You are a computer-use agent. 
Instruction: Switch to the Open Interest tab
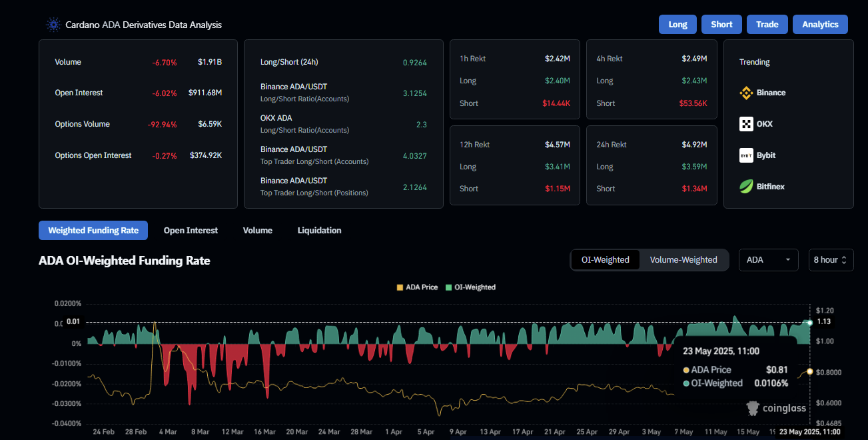[191, 231]
